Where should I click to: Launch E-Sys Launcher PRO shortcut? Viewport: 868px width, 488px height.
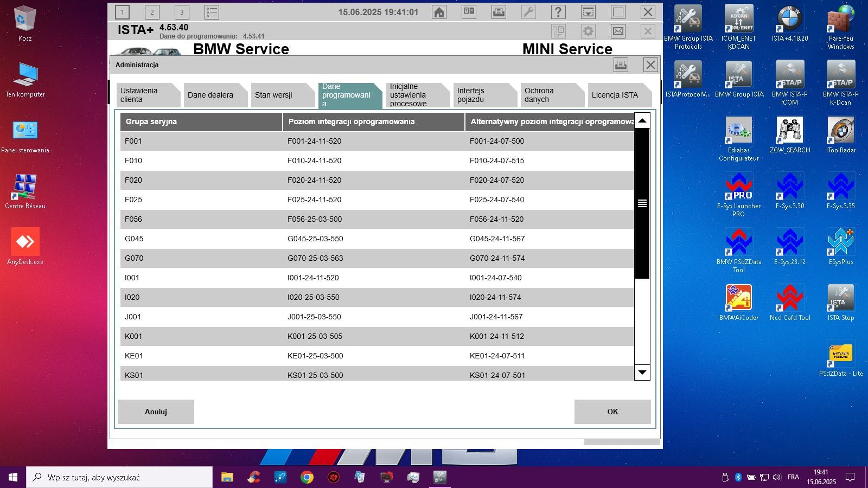pyautogui.click(x=739, y=195)
